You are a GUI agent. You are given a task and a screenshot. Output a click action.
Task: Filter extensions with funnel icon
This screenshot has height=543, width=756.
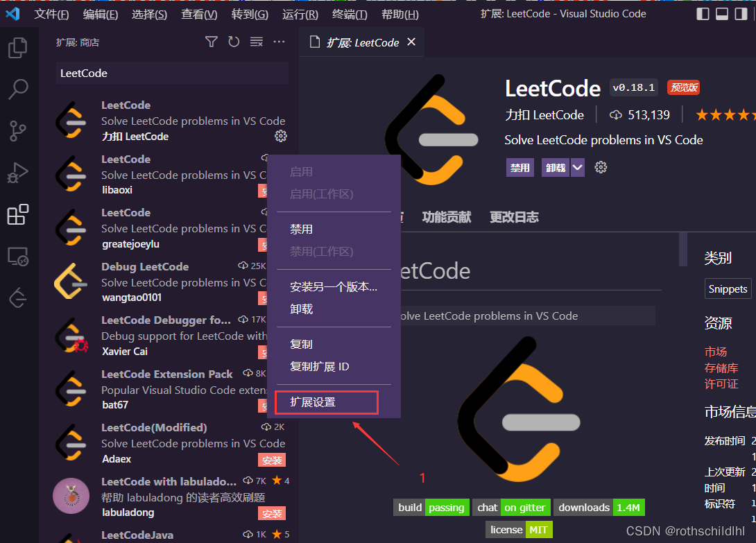coord(211,42)
